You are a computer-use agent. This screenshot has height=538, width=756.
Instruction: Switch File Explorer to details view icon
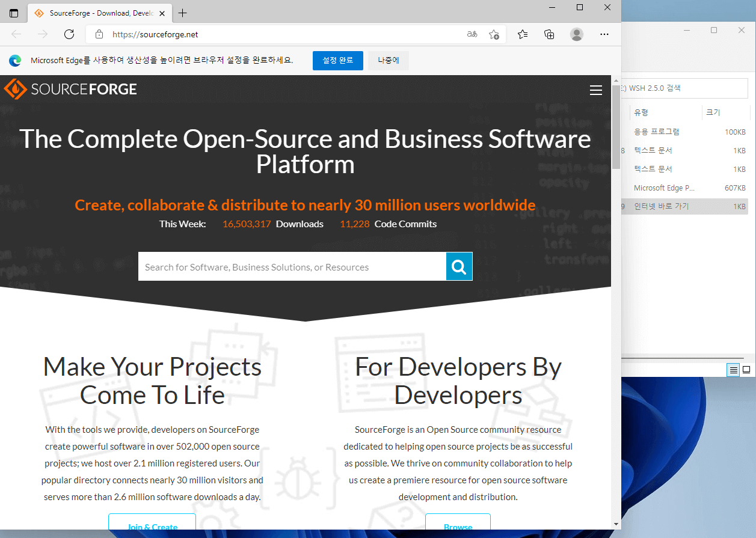[733, 370]
